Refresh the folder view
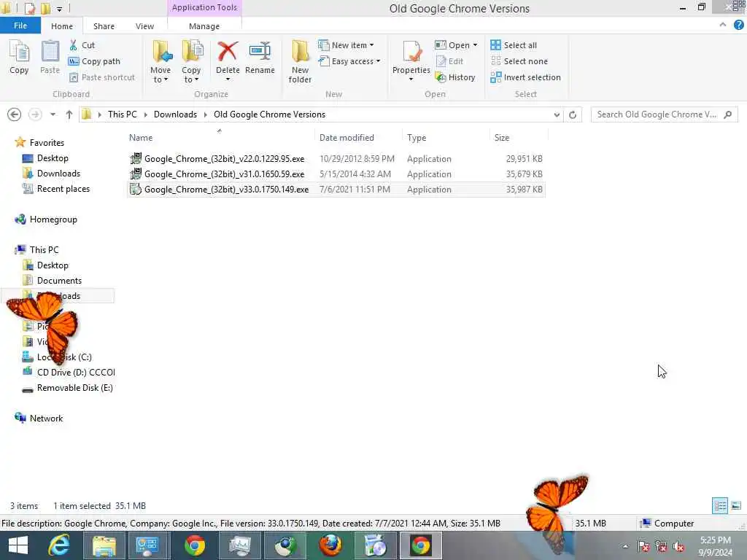 (x=573, y=114)
